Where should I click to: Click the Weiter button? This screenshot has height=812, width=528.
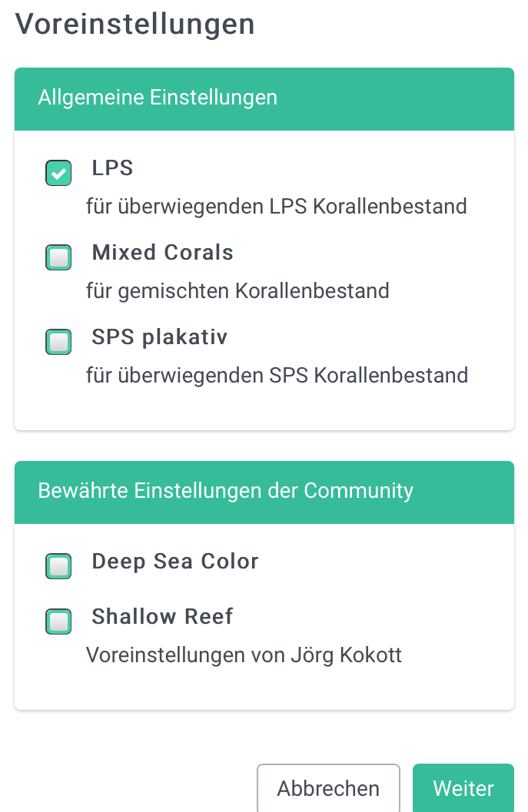click(463, 788)
